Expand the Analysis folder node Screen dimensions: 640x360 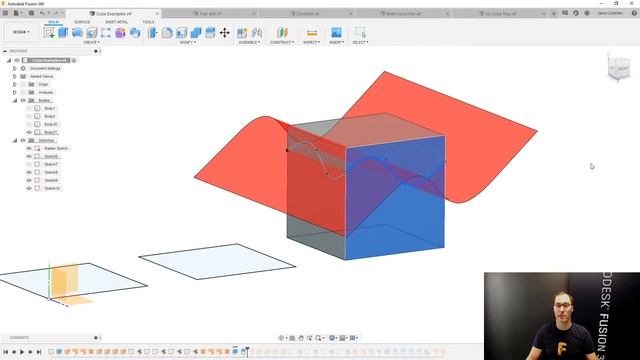pyautogui.click(x=15, y=92)
